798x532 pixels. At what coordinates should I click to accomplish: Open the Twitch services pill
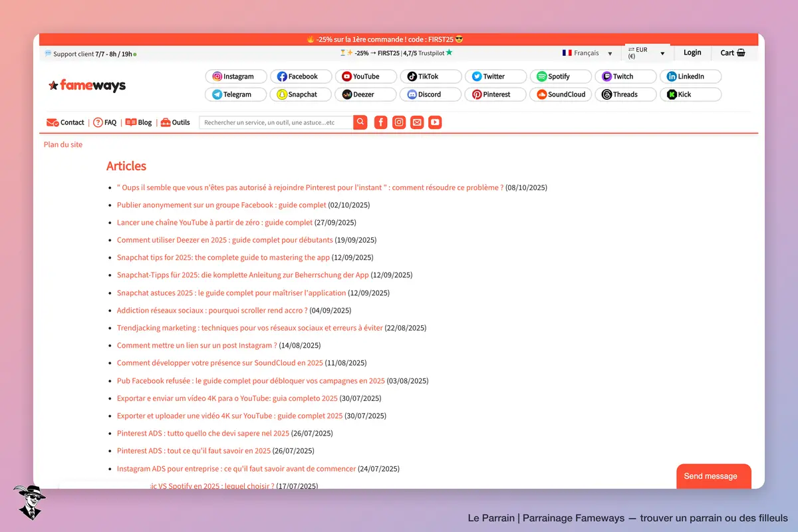pos(625,76)
